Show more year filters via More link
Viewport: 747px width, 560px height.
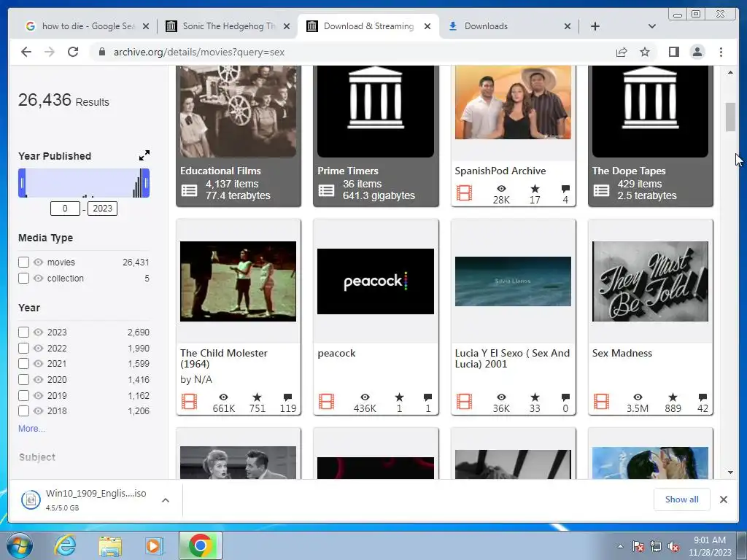(31, 429)
